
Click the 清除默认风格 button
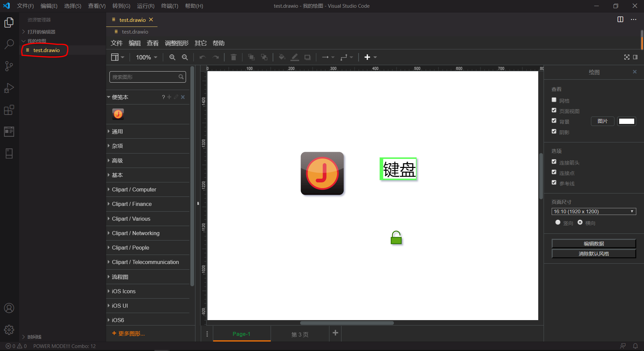point(594,254)
